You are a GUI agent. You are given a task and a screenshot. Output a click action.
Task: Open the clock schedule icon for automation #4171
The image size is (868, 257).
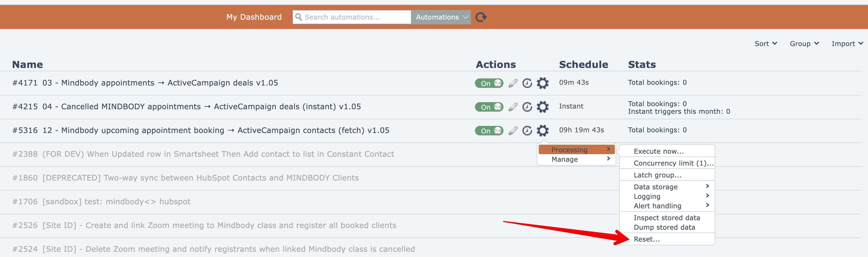[527, 83]
